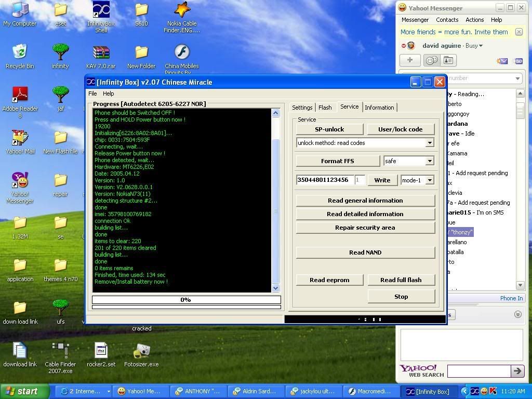Open the 5610 folder icon
The width and height of the screenshot is (532, 399).
(x=141, y=14)
